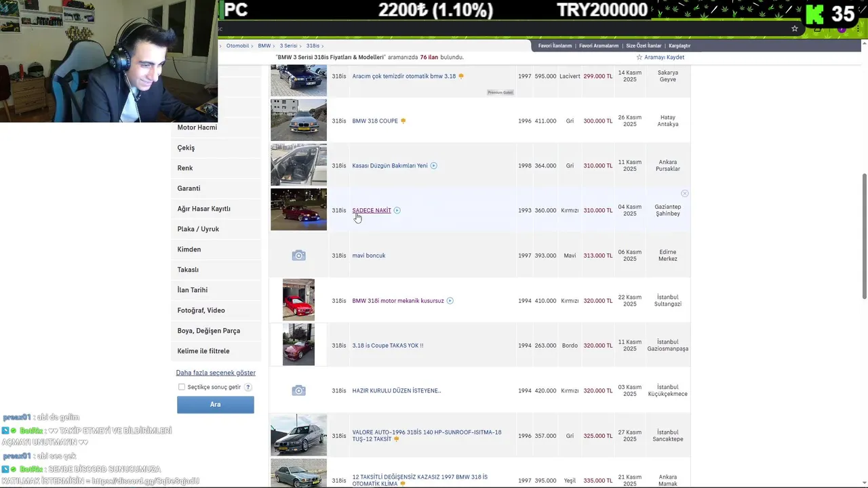Click camera placeholder on mavi boncuk listing
This screenshot has height=488, width=868.
(298, 256)
